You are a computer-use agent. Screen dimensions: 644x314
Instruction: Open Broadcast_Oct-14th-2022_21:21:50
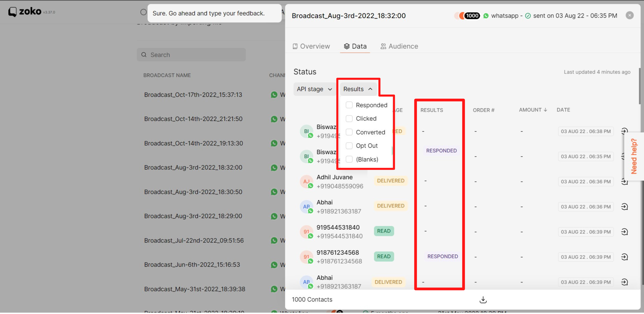(193, 119)
